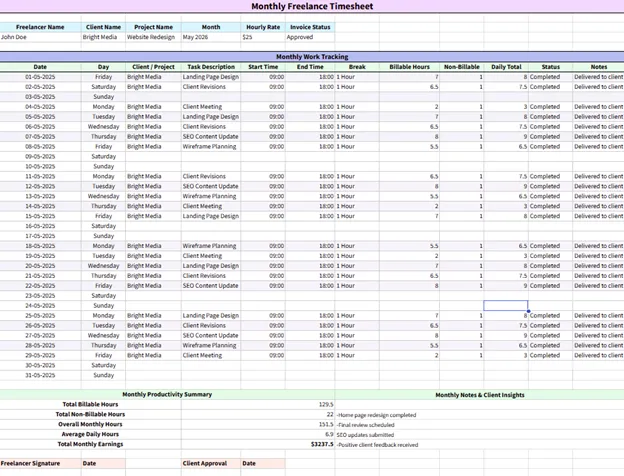Select the billable hours cell for 12-05-2025
This screenshot has width=624, height=476.
tap(409, 186)
